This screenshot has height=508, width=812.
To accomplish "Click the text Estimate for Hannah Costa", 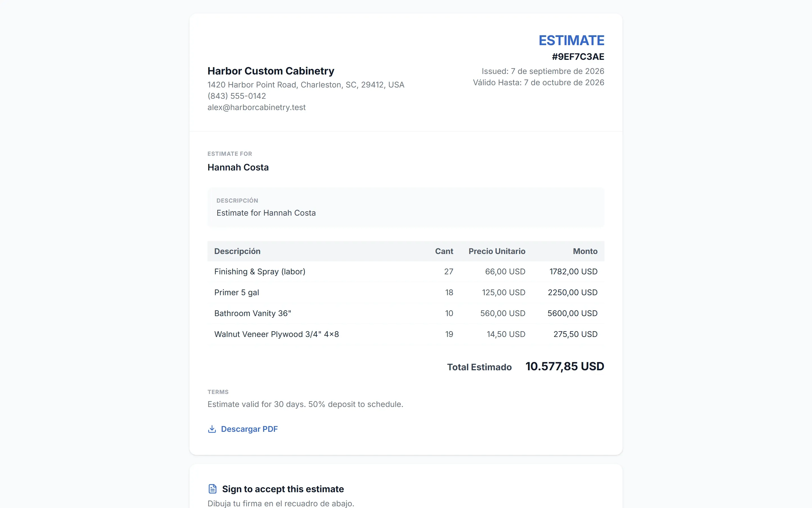I will pos(266,213).
